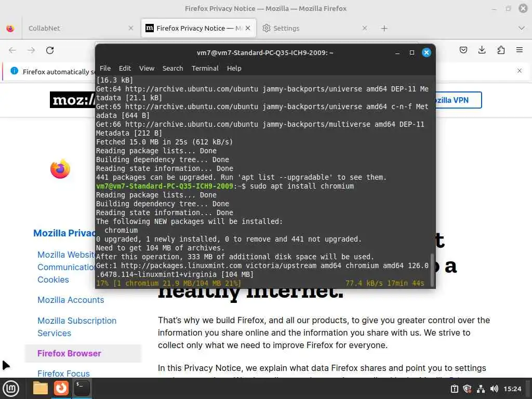The image size is (532, 399).
Task: Open the terminal Search menu
Action: pyautogui.click(x=172, y=68)
